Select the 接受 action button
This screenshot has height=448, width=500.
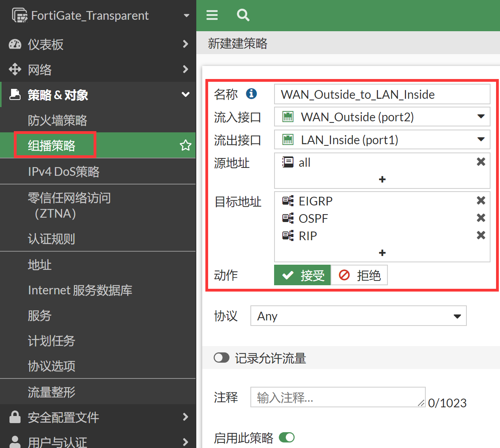[303, 275]
